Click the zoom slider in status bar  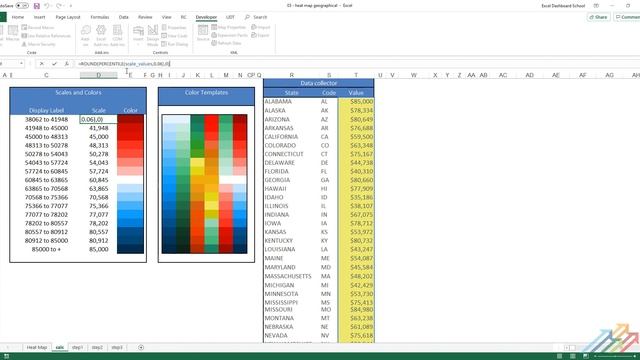(616, 356)
